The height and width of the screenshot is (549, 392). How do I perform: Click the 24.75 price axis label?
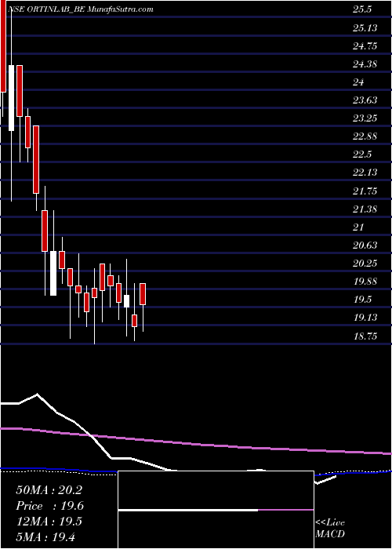pyautogui.click(x=365, y=46)
